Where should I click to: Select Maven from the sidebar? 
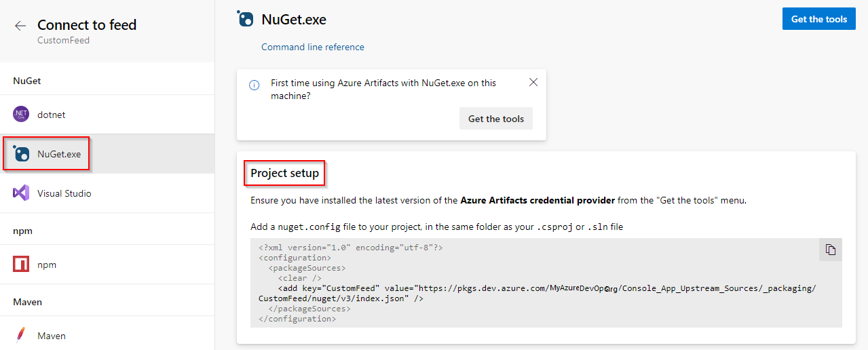52,336
